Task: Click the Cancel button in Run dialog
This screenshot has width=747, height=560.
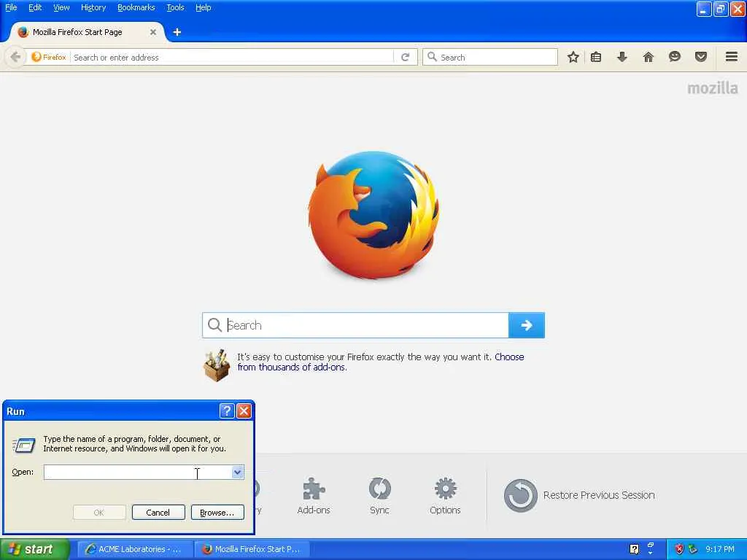Action: (x=158, y=513)
